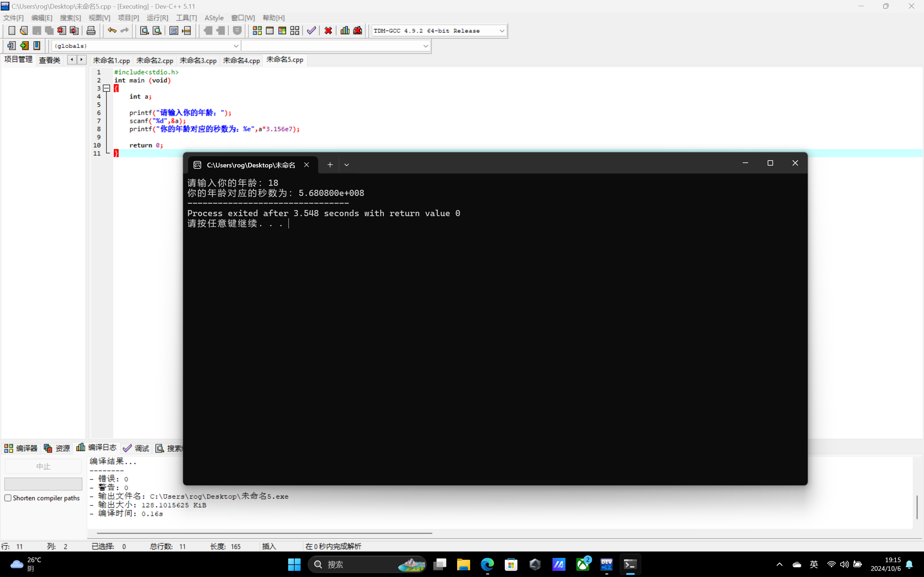924x577 pixels.
Task: Open the 运行[R] menu
Action: pos(157,18)
